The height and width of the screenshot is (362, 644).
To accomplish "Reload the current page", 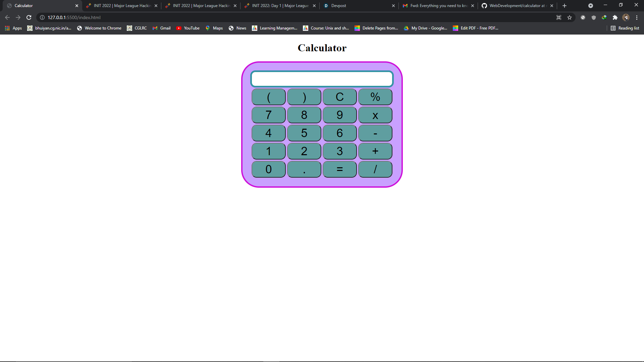I will pos(29,17).
